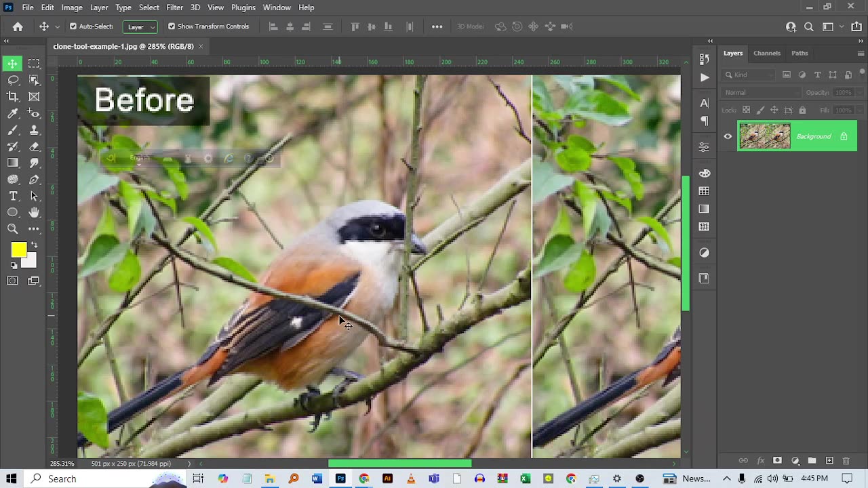
Task: Open the Actions panel play icon
Action: click(x=704, y=77)
